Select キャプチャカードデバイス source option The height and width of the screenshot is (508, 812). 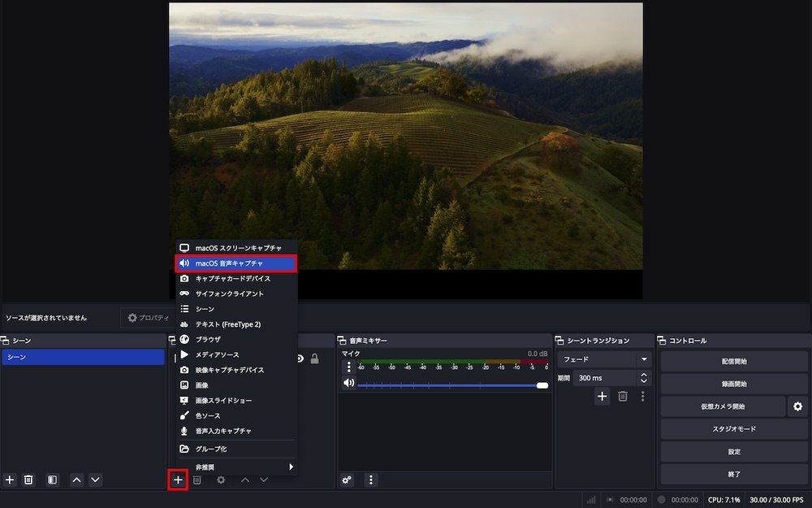coord(236,278)
